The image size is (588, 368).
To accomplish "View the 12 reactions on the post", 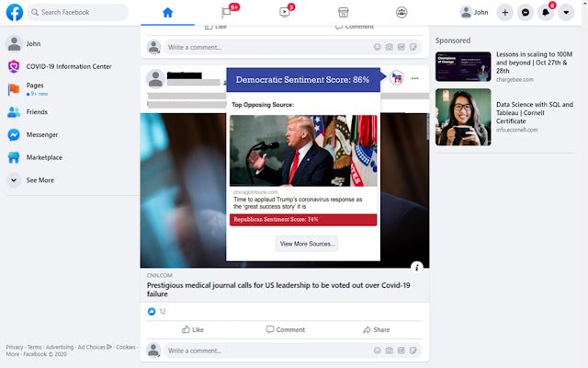I will click(157, 311).
